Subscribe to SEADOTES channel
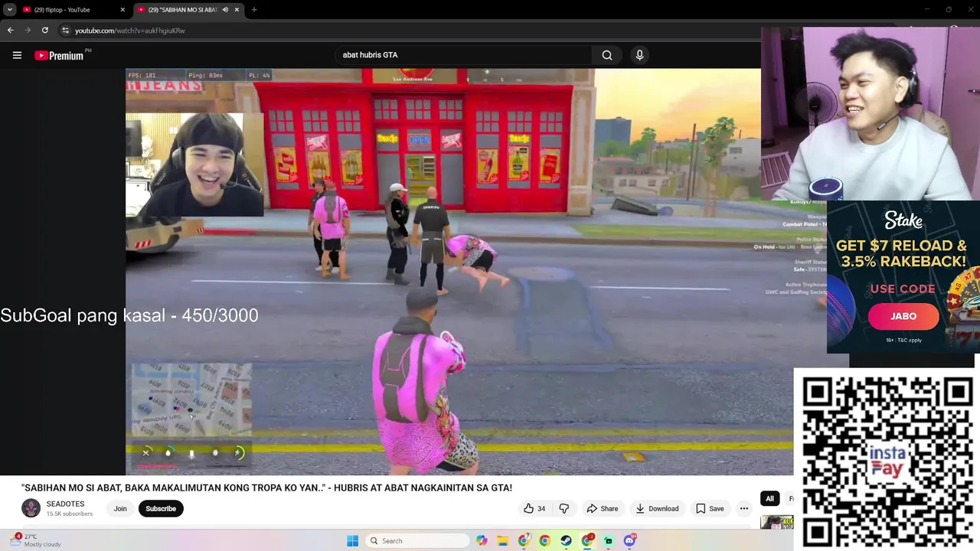This screenshot has height=551, width=980. 161,509
